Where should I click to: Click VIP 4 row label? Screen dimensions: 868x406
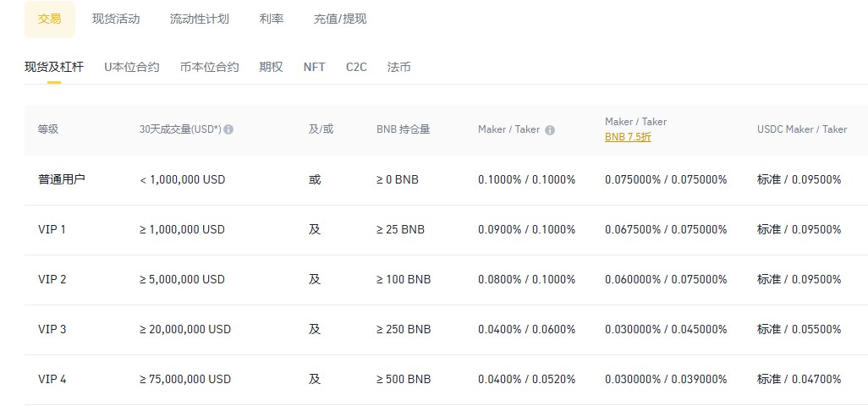52,379
